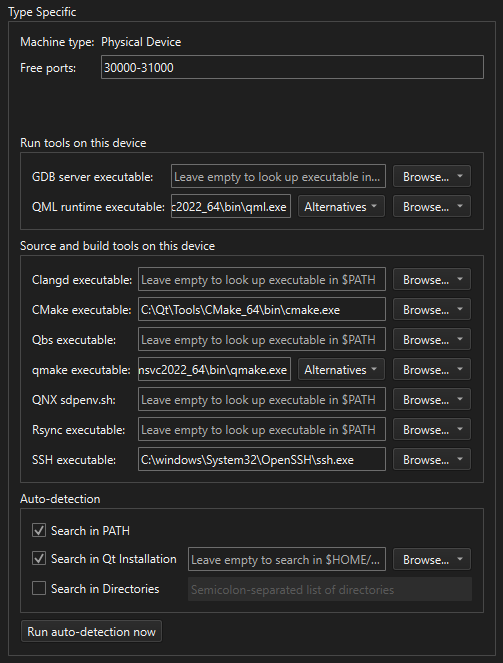Open Browse dropdown for Clangd executable
Image resolution: width=503 pixels, height=663 pixels.
[432, 279]
